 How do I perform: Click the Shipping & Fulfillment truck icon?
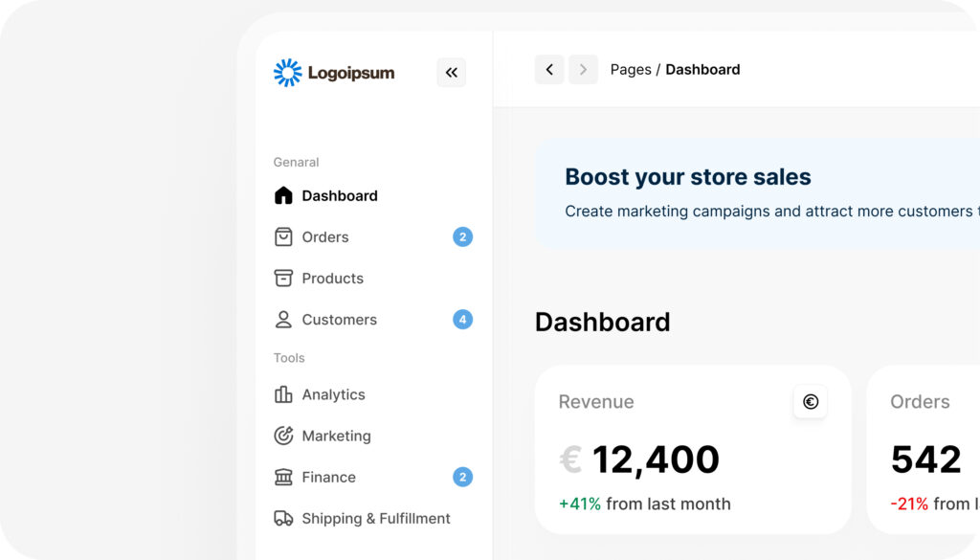[x=283, y=518]
